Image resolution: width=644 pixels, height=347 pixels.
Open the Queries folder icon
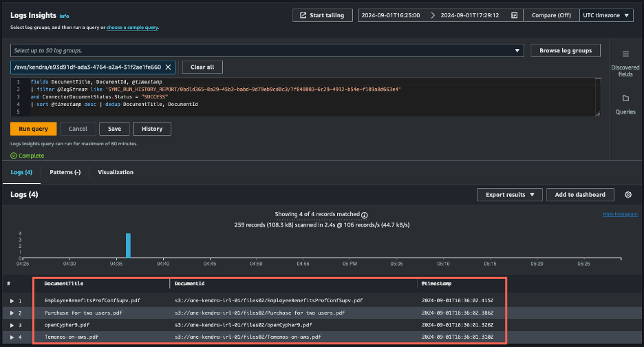pyautogui.click(x=625, y=98)
